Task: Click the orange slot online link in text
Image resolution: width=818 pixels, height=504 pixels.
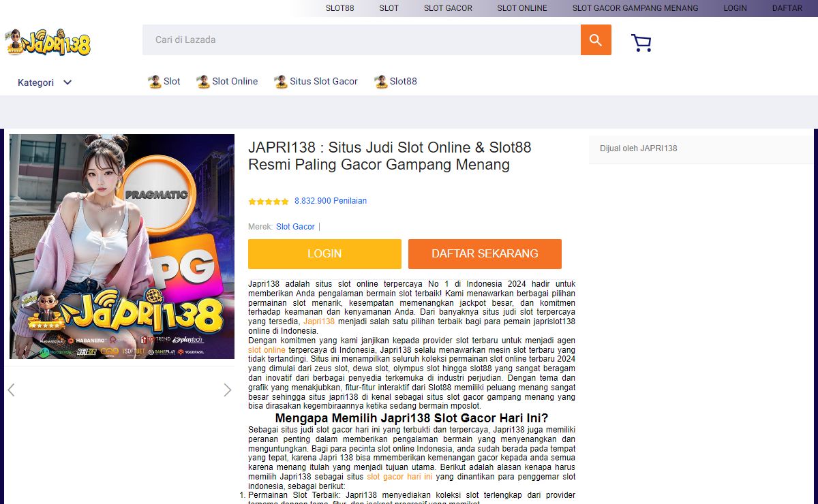Action: 267,350
